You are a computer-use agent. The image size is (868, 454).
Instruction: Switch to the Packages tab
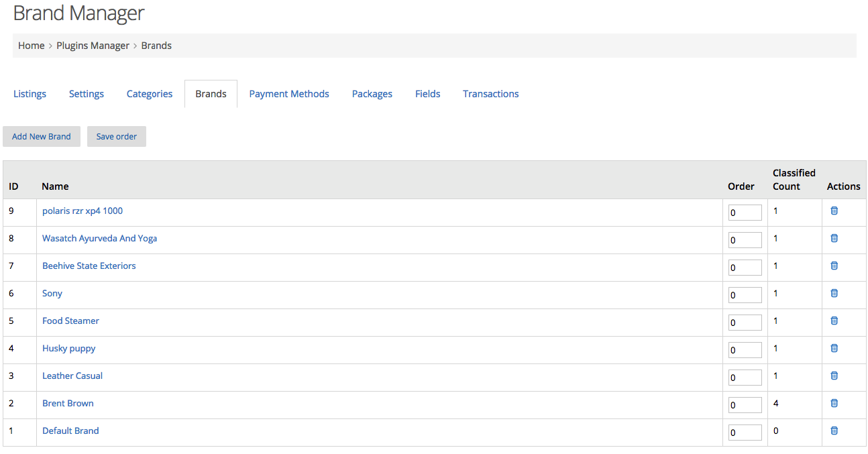(372, 94)
